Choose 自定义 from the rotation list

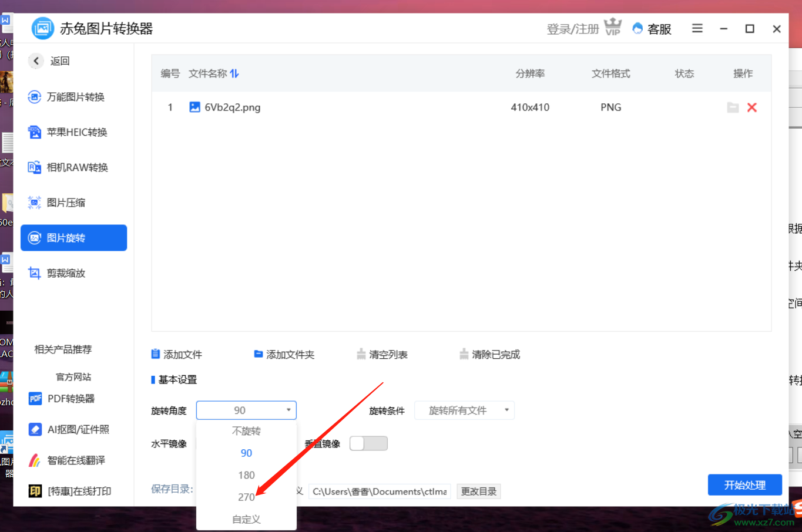pos(246,519)
